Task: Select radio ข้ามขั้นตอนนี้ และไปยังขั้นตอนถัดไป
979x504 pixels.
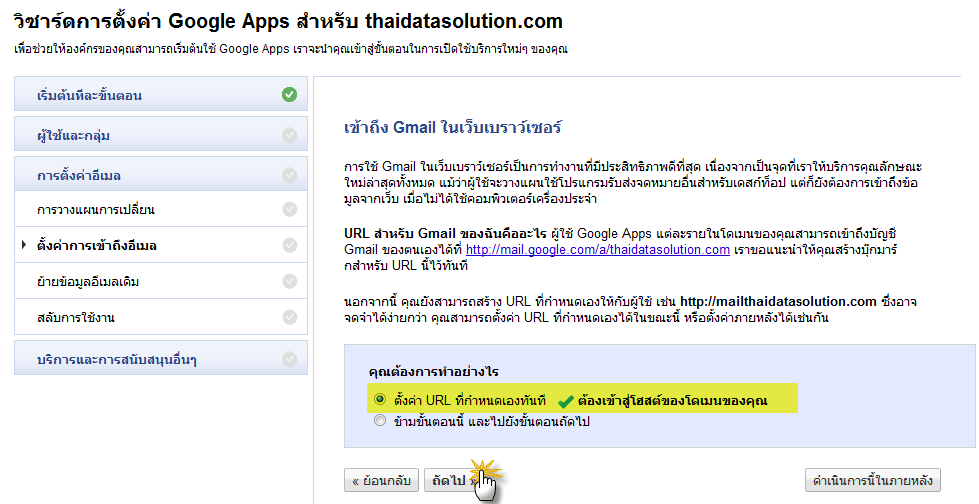Action: pyautogui.click(x=380, y=421)
